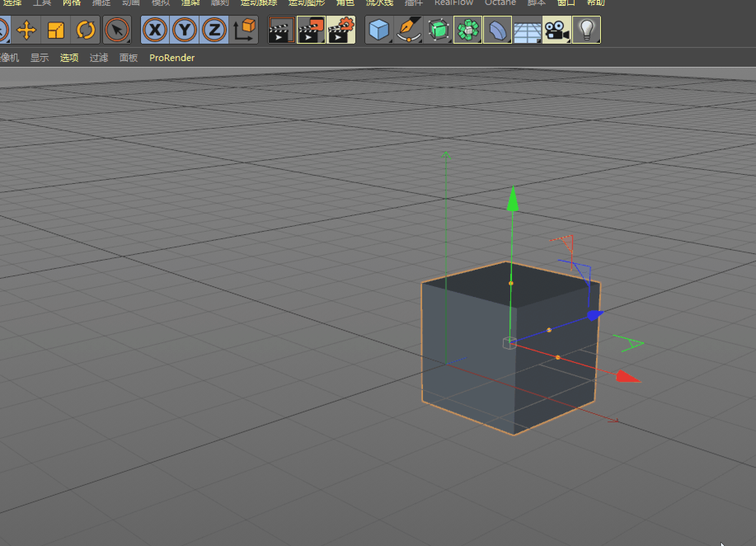Open the render settings
Image resolution: width=756 pixels, height=546 pixels.
[341, 30]
